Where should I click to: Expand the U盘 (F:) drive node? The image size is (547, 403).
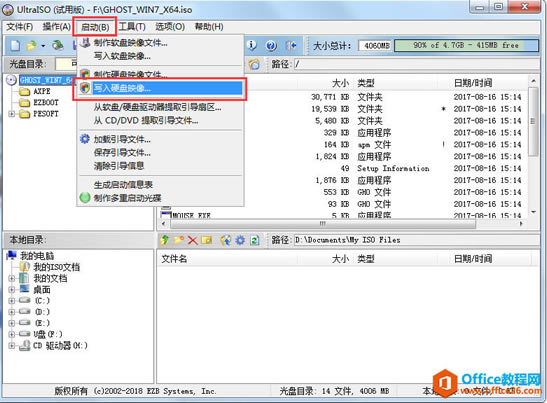(x=12, y=334)
